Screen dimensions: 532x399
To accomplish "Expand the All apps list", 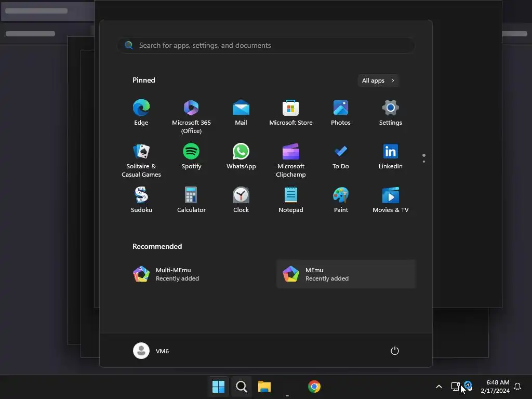I will [378, 81].
